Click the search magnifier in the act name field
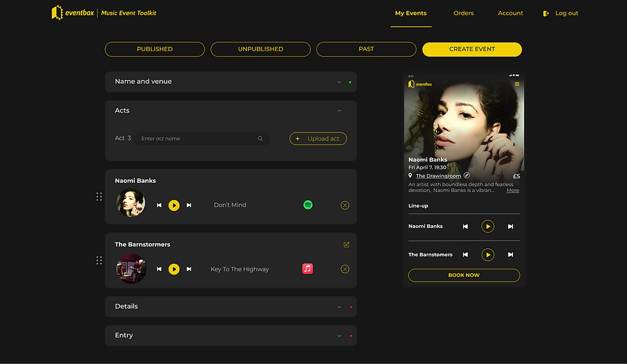This screenshot has width=627, height=364. pos(260,139)
